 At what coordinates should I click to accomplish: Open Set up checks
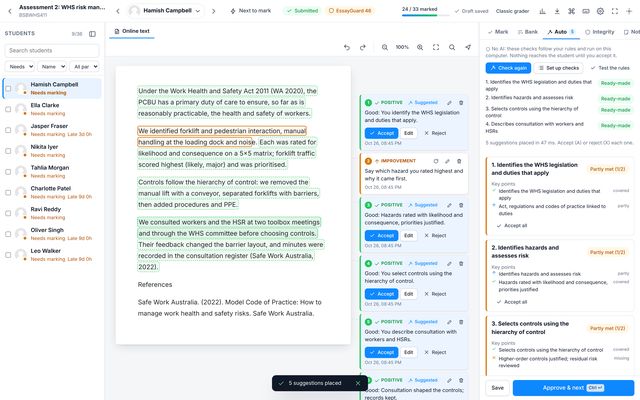pyautogui.click(x=559, y=68)
